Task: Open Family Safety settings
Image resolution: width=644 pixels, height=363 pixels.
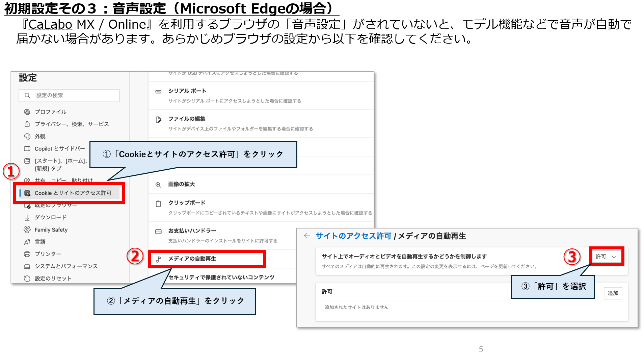Action: point(51,230)
